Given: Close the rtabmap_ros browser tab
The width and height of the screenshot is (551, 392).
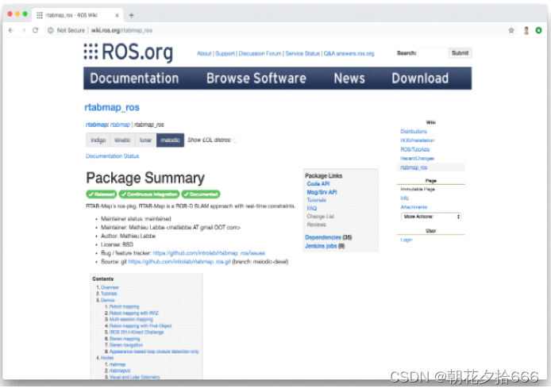Looking at the screenshot, I should click(x=117, y=15).
